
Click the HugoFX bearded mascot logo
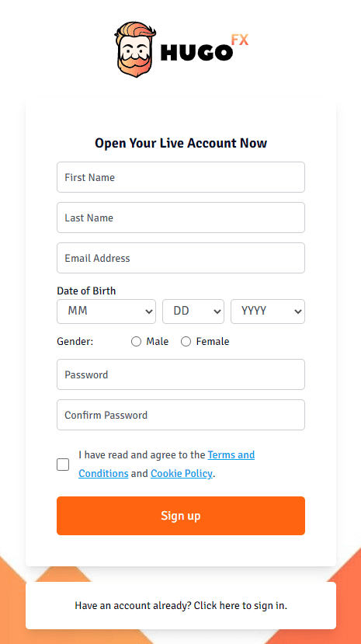(x=135, y=49)
